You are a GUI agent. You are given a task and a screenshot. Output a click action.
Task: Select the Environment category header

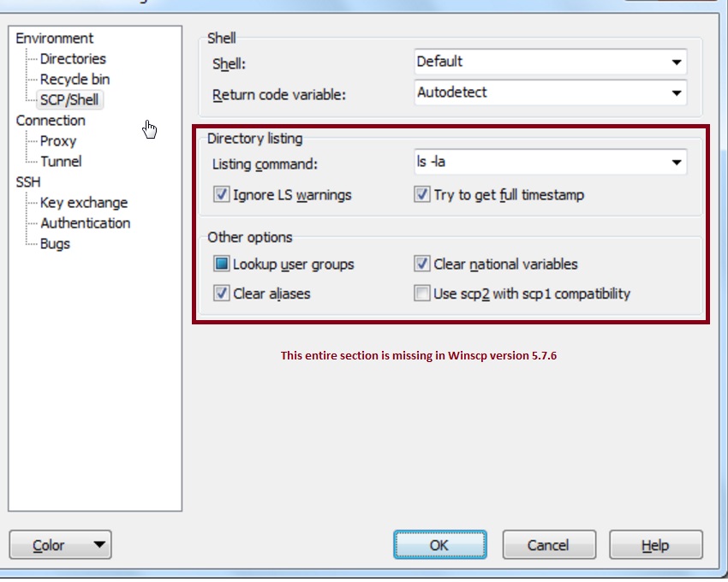(55, 38)
